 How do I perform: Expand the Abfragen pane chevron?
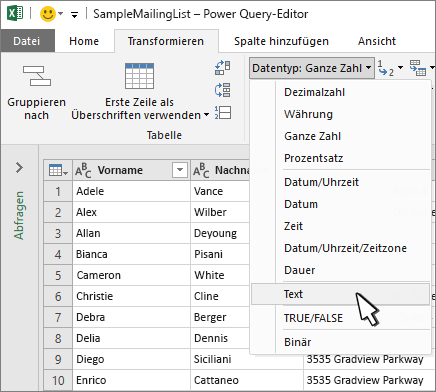tap(19, 167)
